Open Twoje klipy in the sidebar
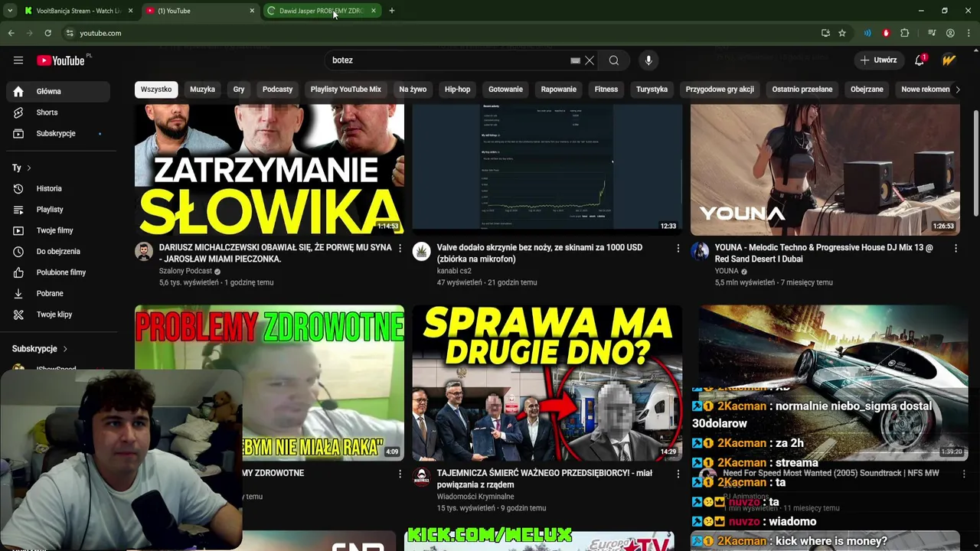Screen dimensions: 980x551 click(57, 315)
